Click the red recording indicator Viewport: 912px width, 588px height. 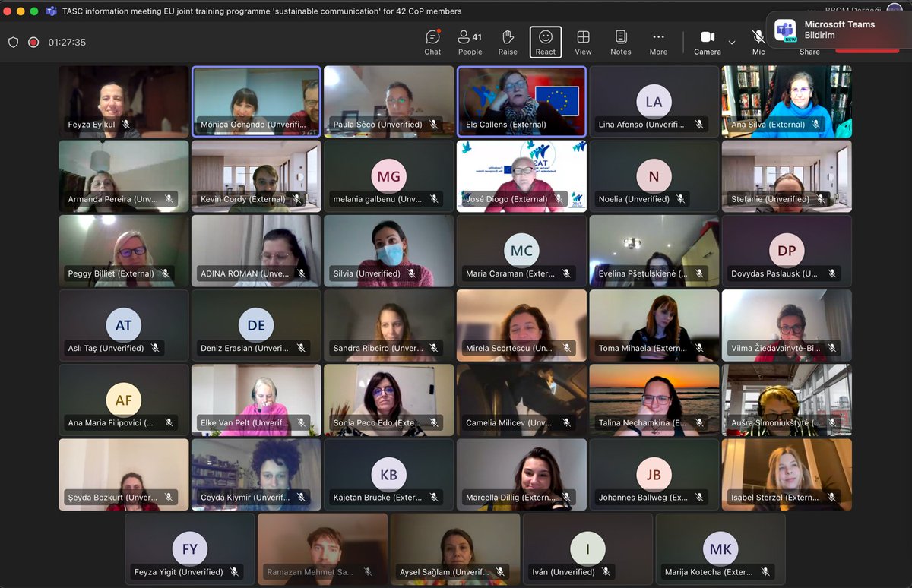(33, 43)
